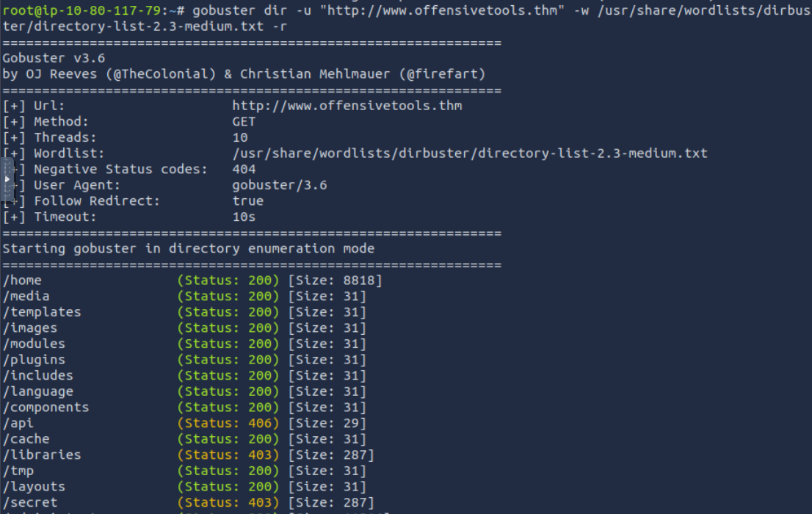Image resolution: width=812 pixels, height=514 pixels.
Task: Expand the side panel arrow handle
Action: [x=7, y=179]
